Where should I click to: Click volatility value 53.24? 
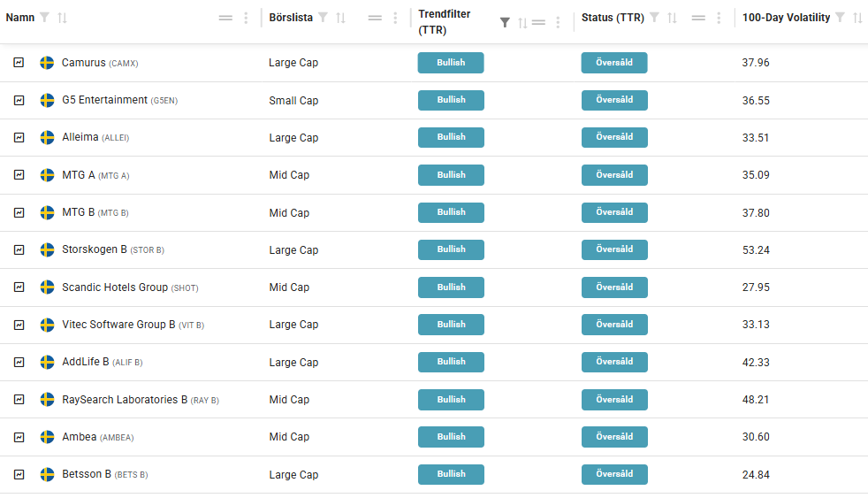(756, 250)
